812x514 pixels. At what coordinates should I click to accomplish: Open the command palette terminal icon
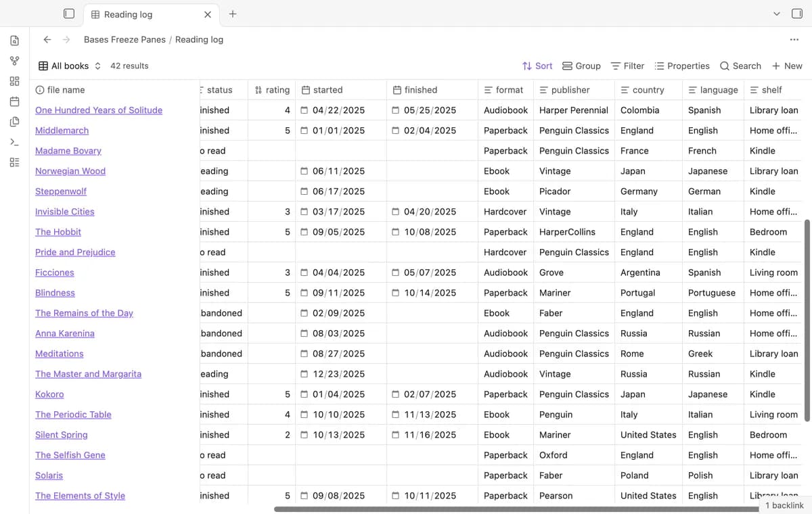[14, 142]
